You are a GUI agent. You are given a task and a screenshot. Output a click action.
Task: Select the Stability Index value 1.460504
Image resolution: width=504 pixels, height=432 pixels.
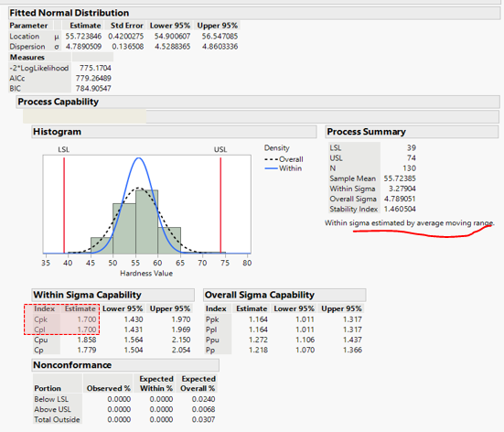point(400,209)
